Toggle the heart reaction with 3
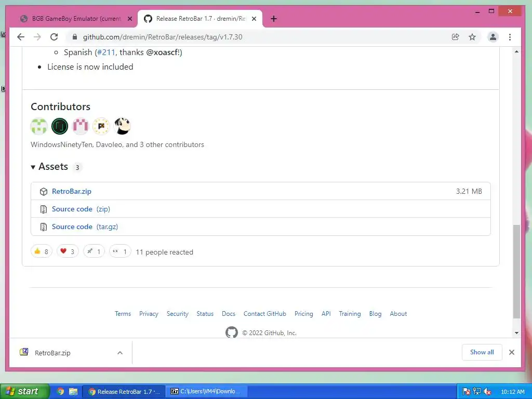532x399 pixels. click(68, 251)
